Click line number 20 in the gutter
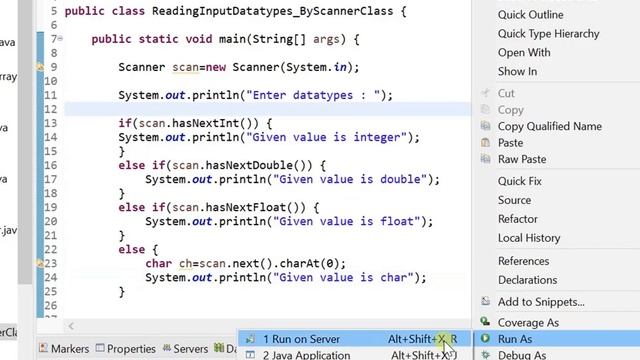640x360 pixels. pyautogui.click(x=51, y=222)
